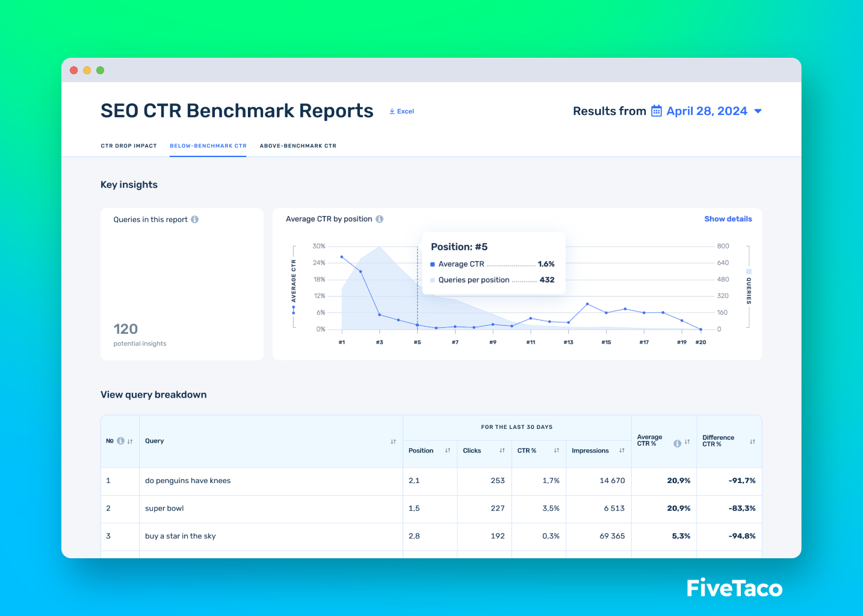Sort table by Query column
Image resolution: width=863 pixels, height=616 pixels.
tap(393, 442)
